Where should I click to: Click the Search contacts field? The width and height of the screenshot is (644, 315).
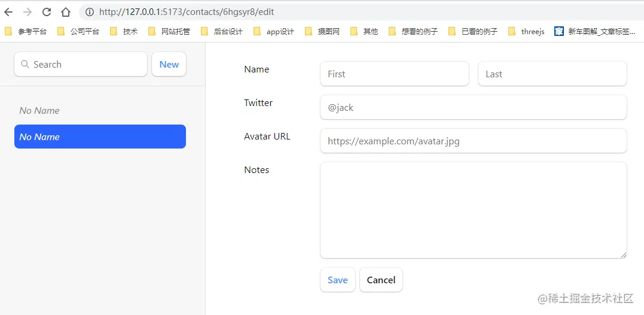(x=81, y=64)
